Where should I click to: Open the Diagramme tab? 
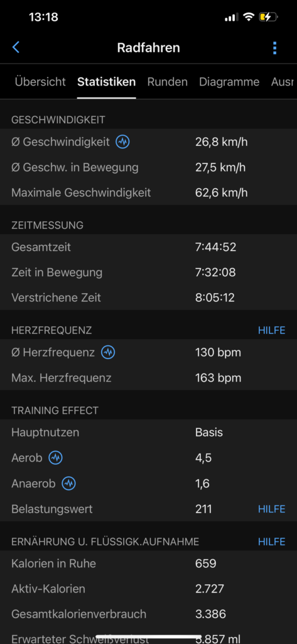pos(229,82)
